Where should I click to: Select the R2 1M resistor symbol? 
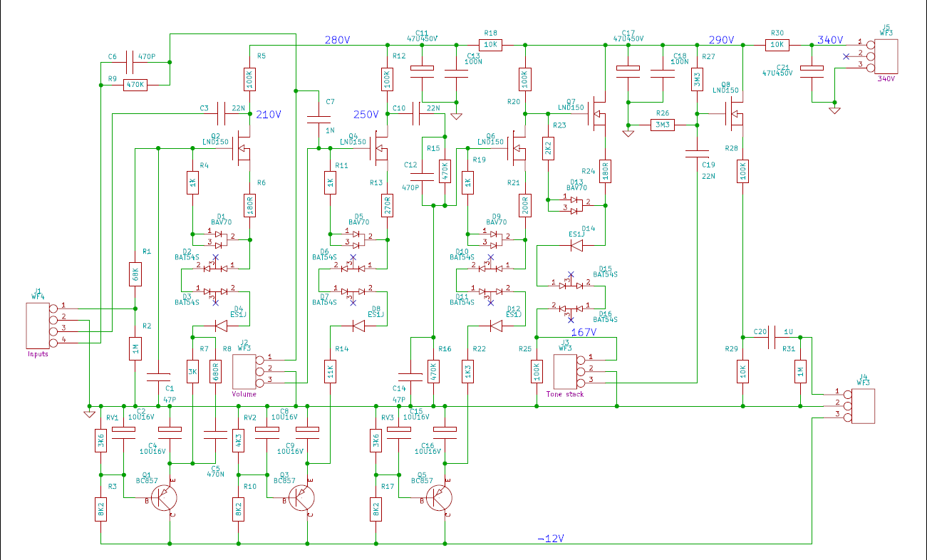[x=135, y=349]
